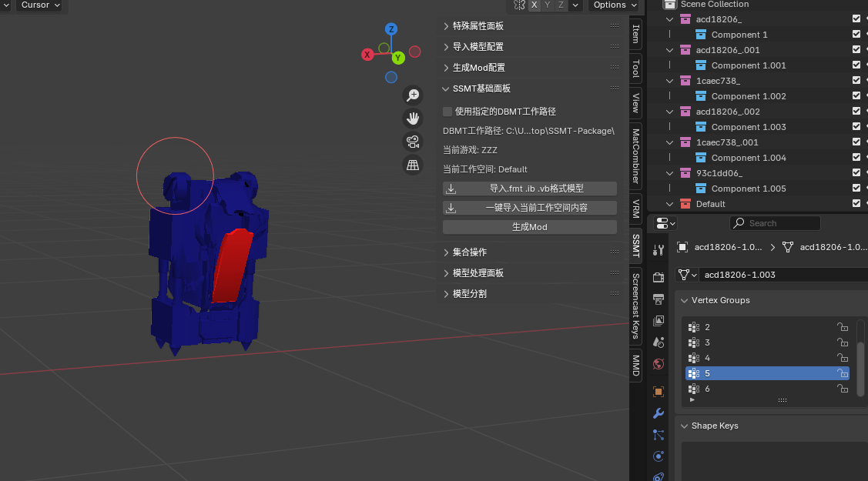Screen dimensions: 868x481
Task: Click the 生成Mod button
Action: click(530, 227)
